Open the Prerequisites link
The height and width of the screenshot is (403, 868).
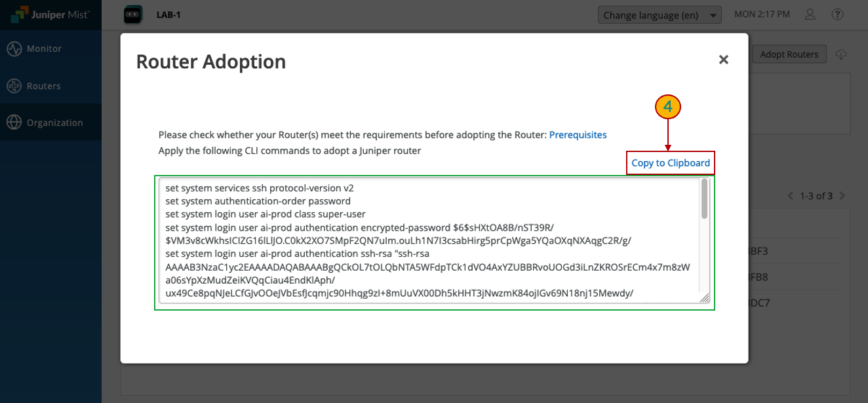tap(578, 135)
